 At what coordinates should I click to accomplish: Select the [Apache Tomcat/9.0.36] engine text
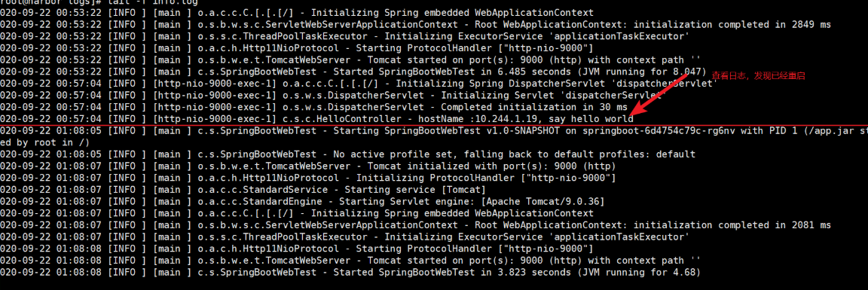541,201
